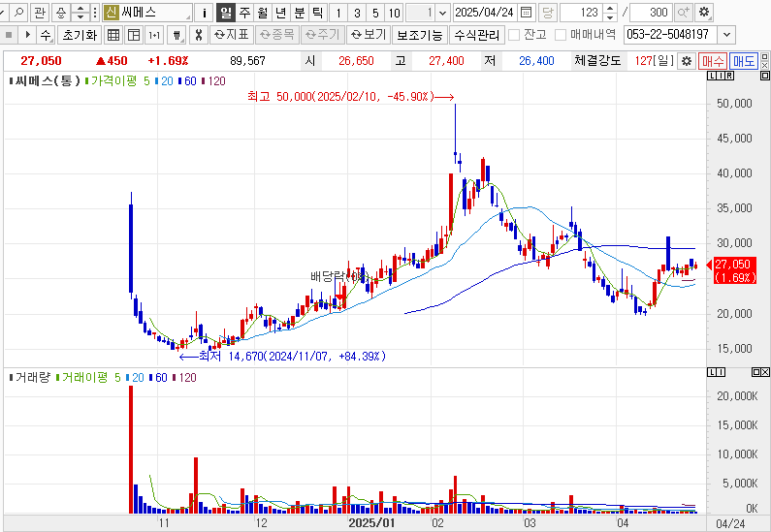
Task: Open the calendar date picker icon
Action: [526, 13]
